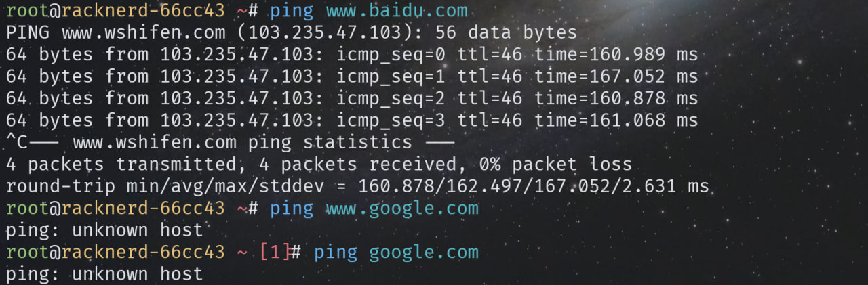
Task: Click the time=160.989 ms value
Action: pos(616,55)
